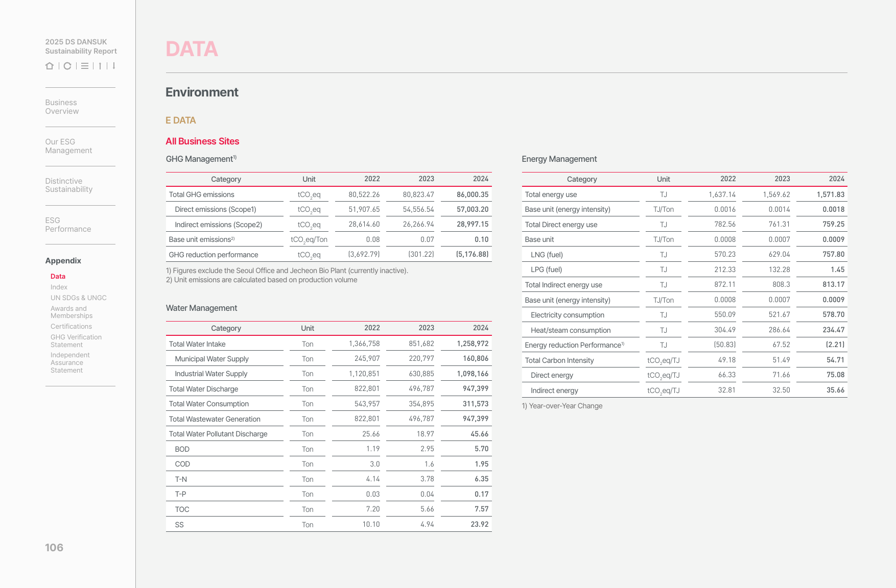The width and height of the screenshot is (896, 588).
Task: Click the 'Water Management' table title
Action: pyautogui.click(x=201, y=308)
